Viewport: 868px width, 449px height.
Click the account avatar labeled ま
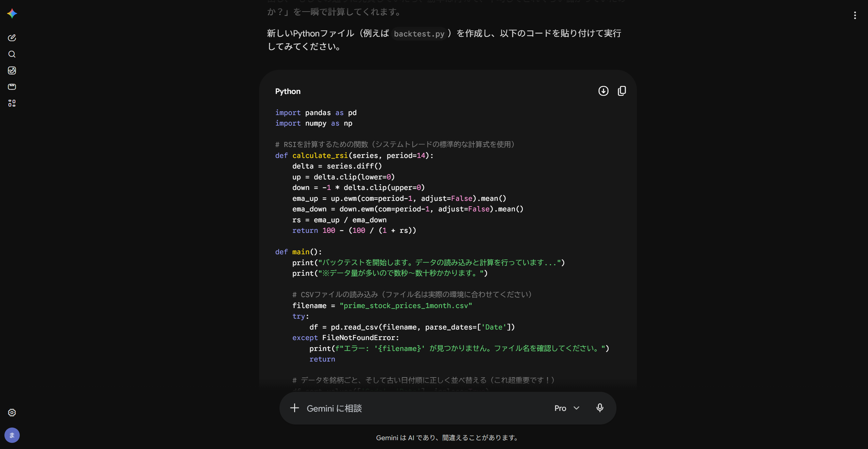tap(12, 435)
